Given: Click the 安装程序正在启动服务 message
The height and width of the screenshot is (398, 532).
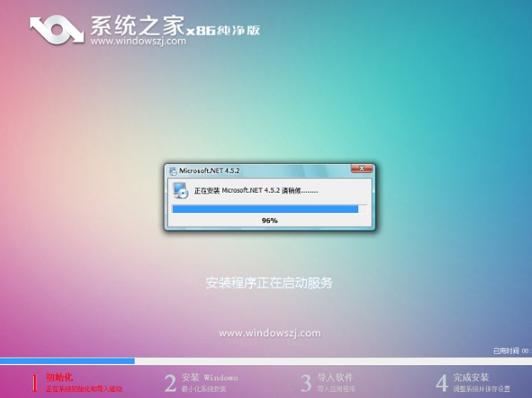Looking at the screenshot, I should click(x=269, y=283).
